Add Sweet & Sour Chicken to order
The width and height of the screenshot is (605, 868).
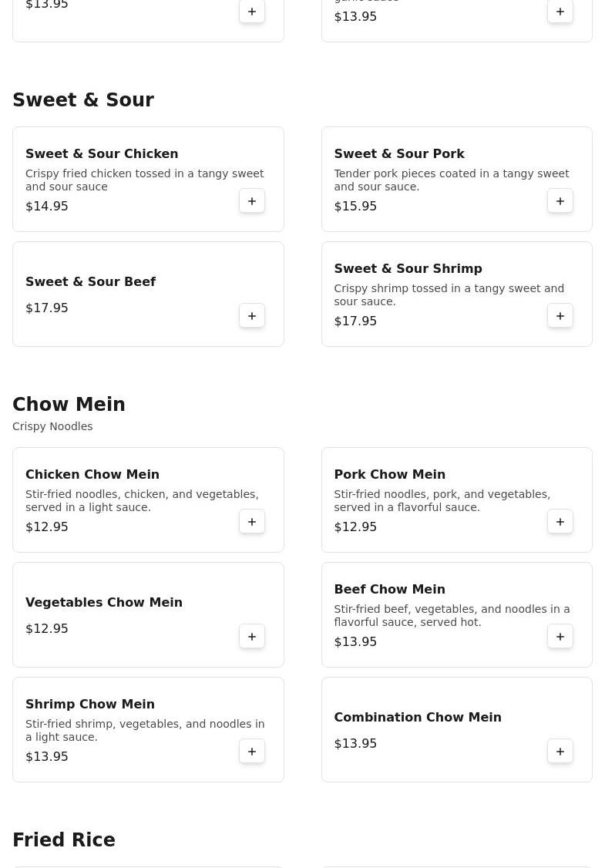252,201
